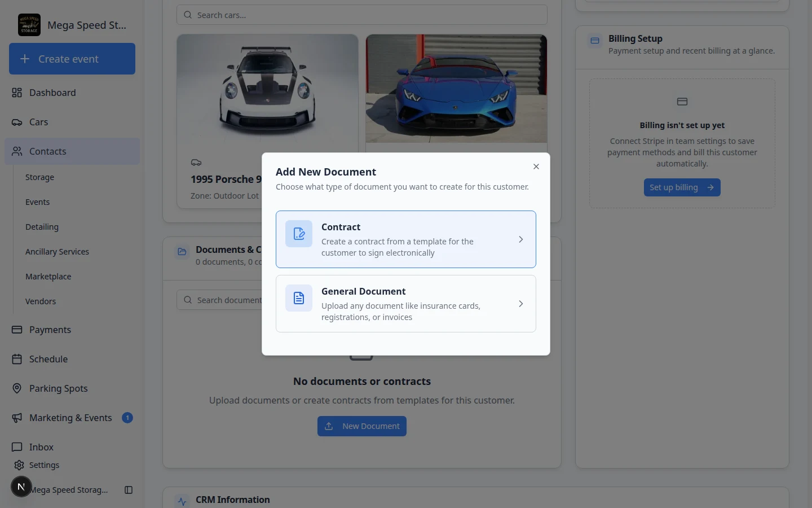Click the Inbox message icon
Image resolution: width=812 pixels, height=508 pixels.
point(17,447)
